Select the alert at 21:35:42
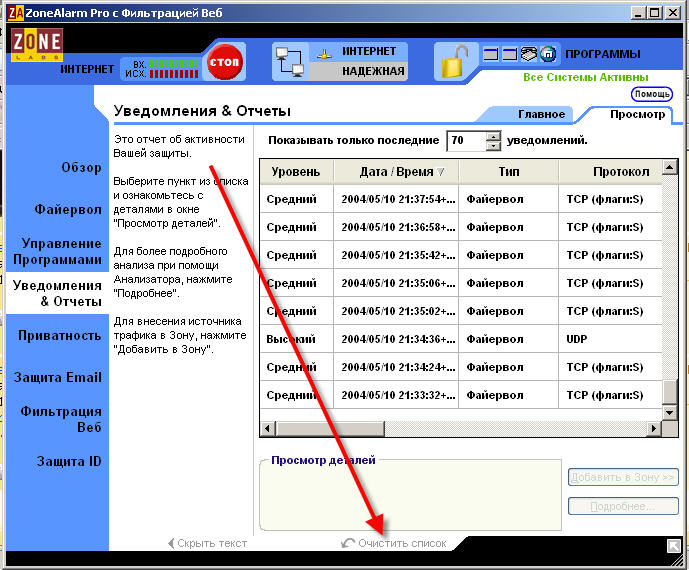Viewport: 689px width, 570px height. click(x=461, y=255)
